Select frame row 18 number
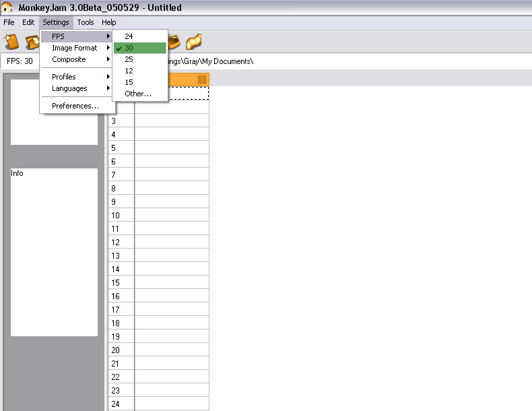Screen dimensions: 532x411 pyautogui.click(x=121, y=323)
